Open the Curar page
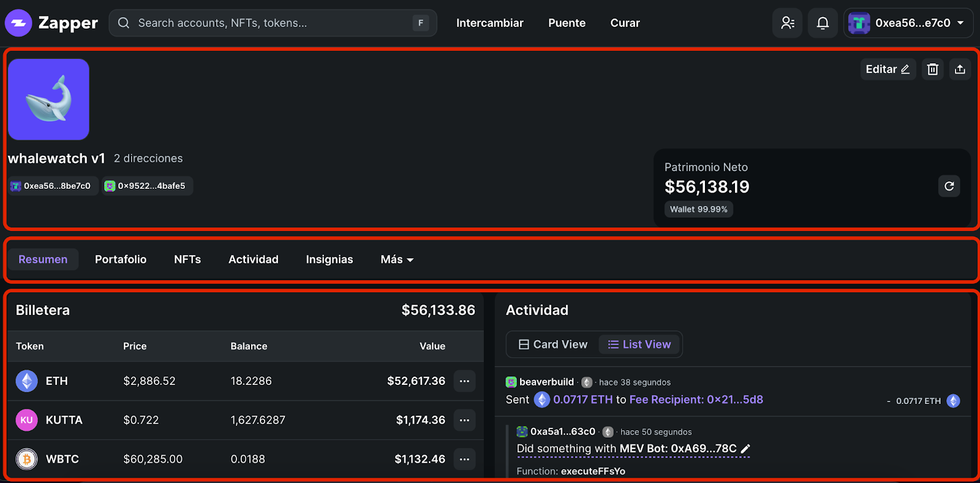The height and width of the screenshot is (483, 980). [x=625, y=23]
